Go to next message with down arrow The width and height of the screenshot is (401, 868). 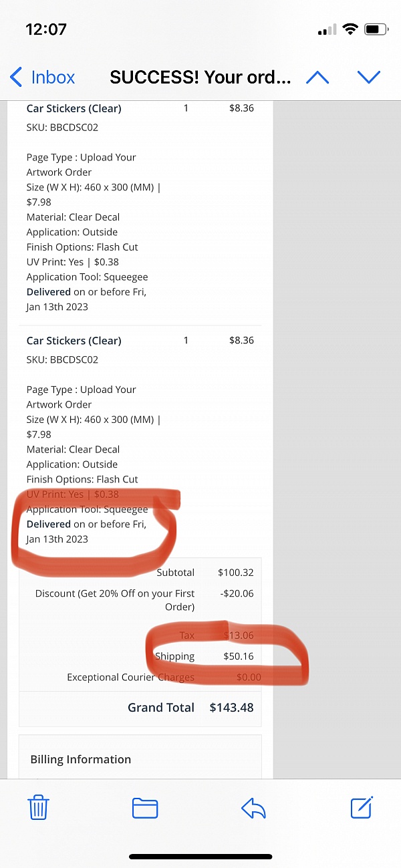pos(369,78)
